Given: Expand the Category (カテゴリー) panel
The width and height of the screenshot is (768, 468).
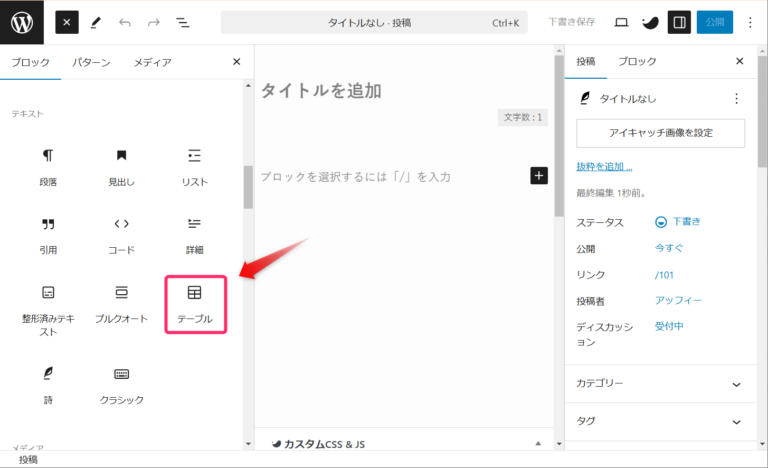Looking at the screenshot, I should 660,384.
